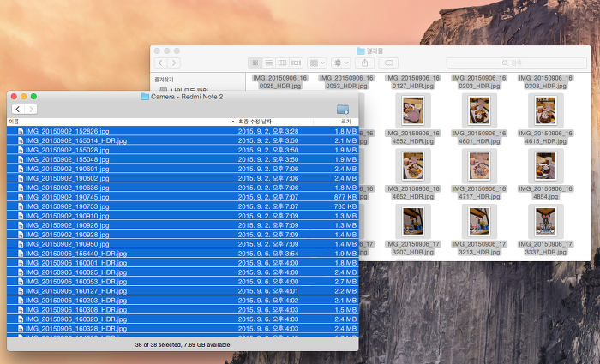Select thumbnail IMG_20150906_173337_HDR.jpg in Finder
Viewport: 600px width, 364px height.
click(546, 222)
